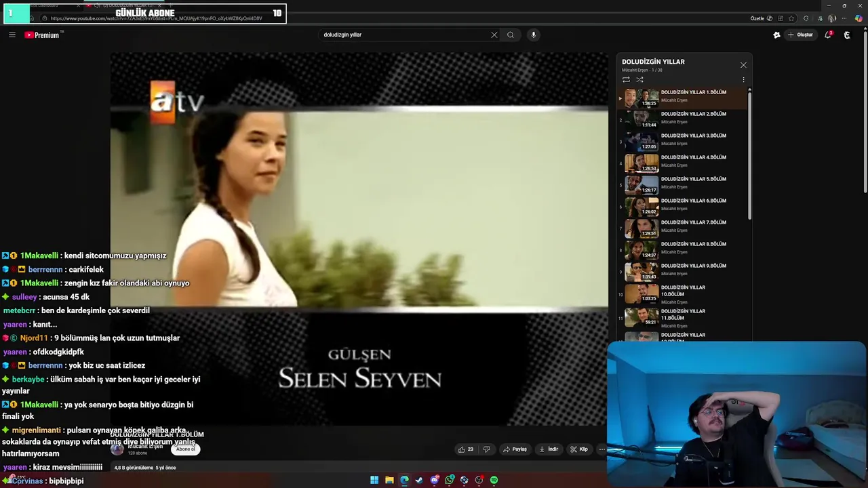Screen dimensions: 868x488
Task: Click the playlist panel scrollbar
Action: (749, 155)
